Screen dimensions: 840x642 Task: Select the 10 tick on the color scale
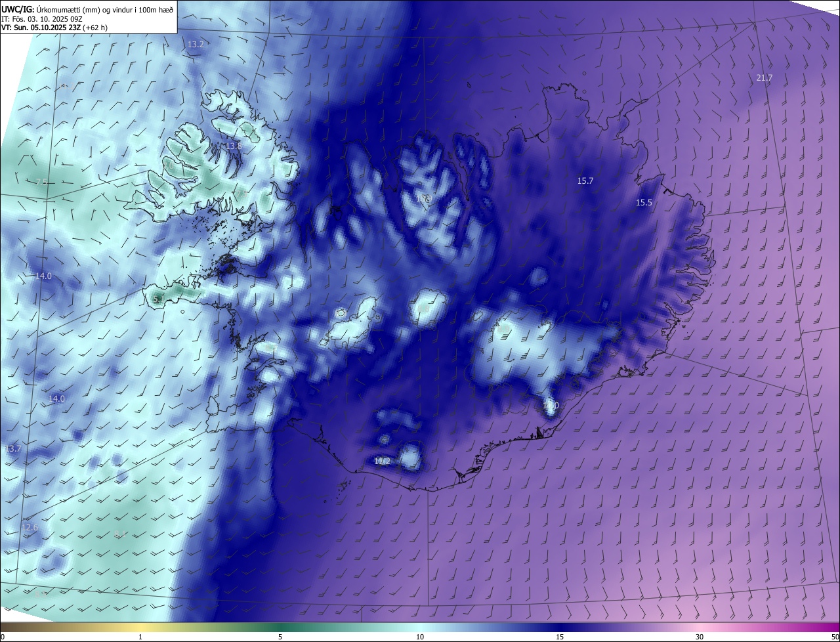tap(420, 637)
